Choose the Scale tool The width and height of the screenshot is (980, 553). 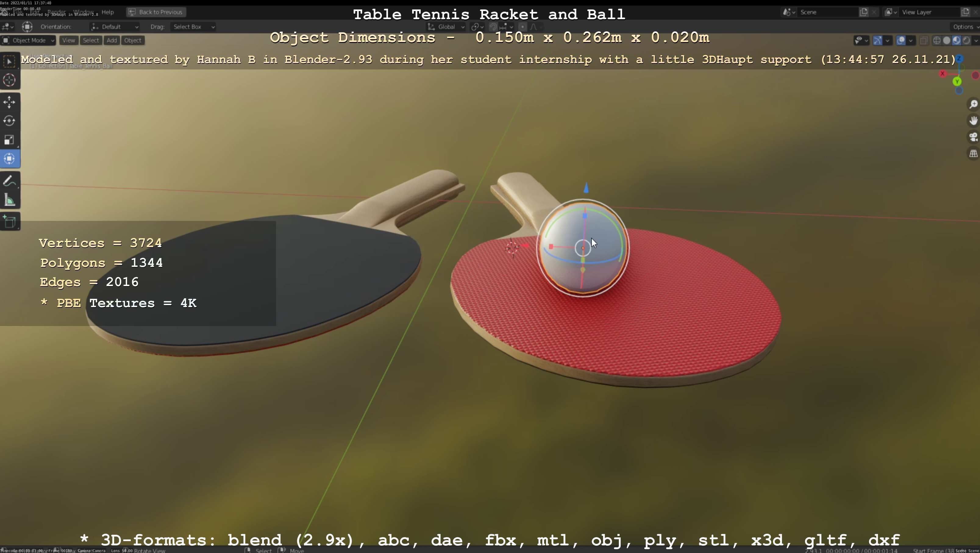click(x=9, y=140)
